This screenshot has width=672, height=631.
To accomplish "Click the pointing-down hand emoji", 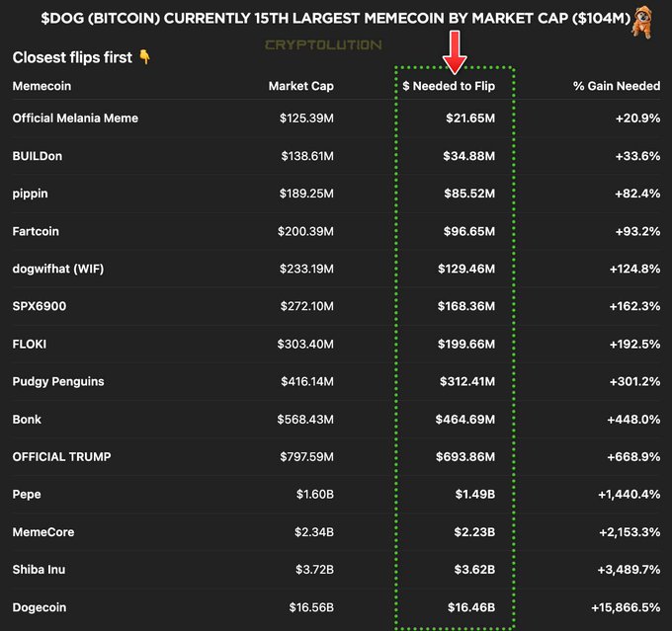I will click(145, 56).
